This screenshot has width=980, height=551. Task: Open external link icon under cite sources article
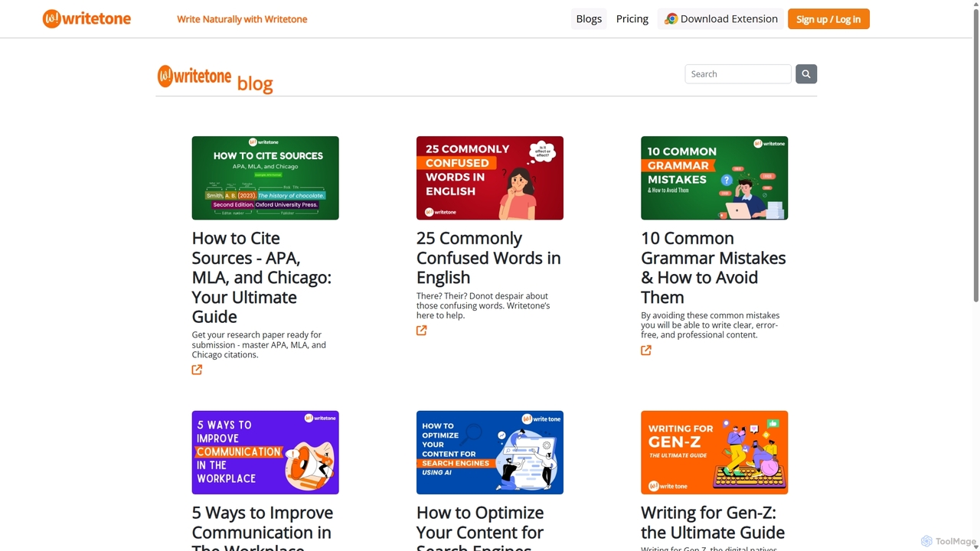(x=197, y=370)
